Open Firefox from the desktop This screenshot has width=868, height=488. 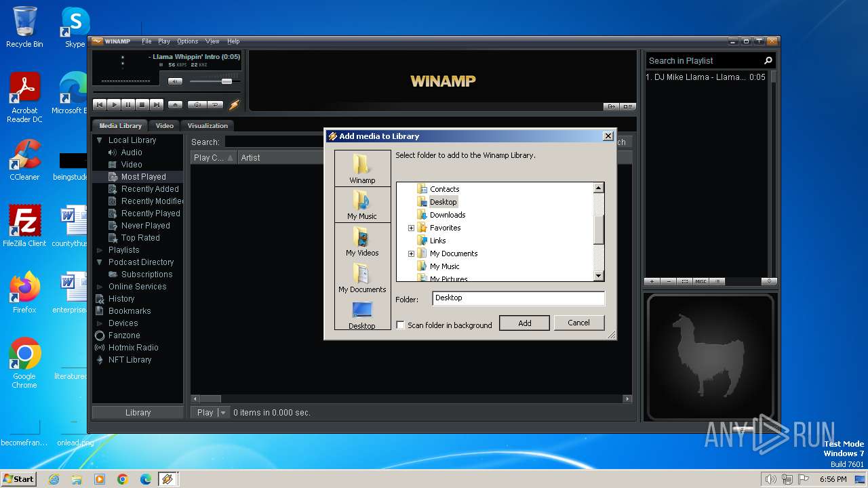pos(24,293)
